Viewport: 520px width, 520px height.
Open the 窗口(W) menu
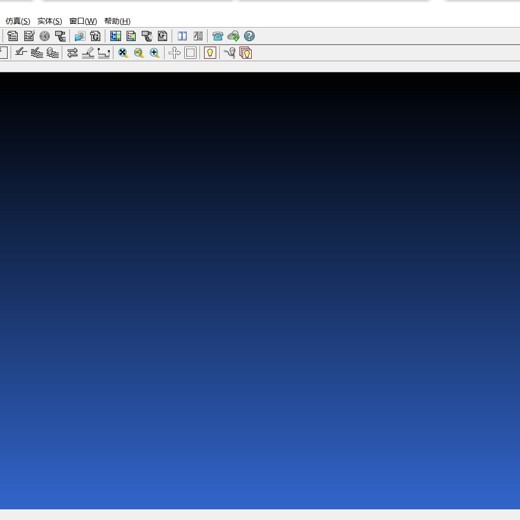click(83, 21)
